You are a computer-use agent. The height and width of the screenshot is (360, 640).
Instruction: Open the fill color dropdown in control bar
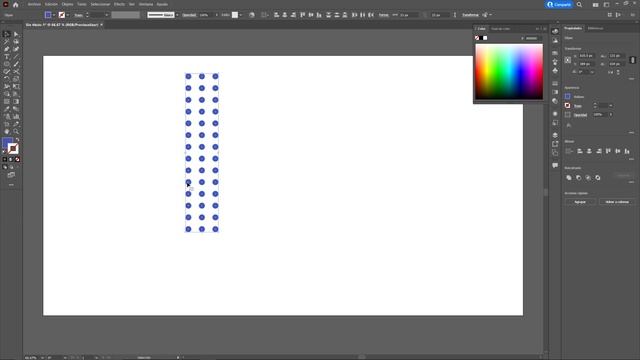(54, 15)
